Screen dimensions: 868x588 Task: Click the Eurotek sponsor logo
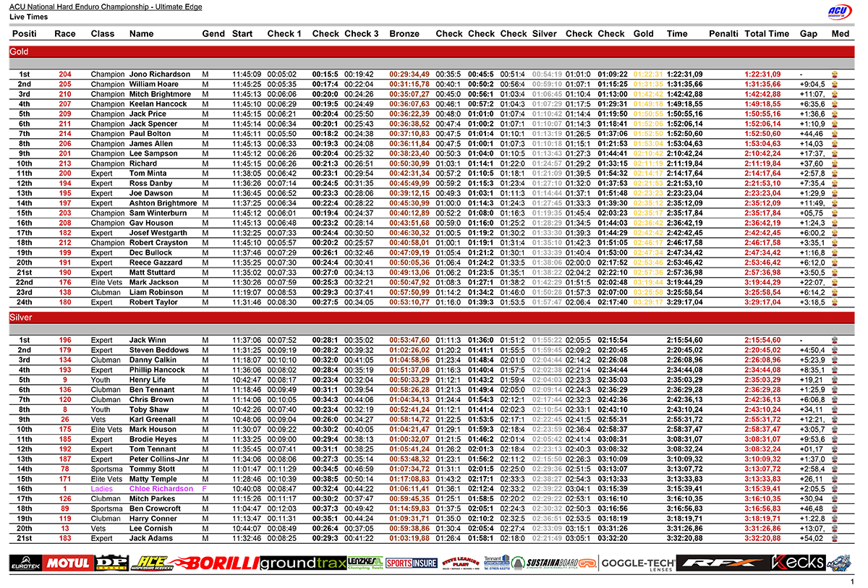click(x=25, y=563)
